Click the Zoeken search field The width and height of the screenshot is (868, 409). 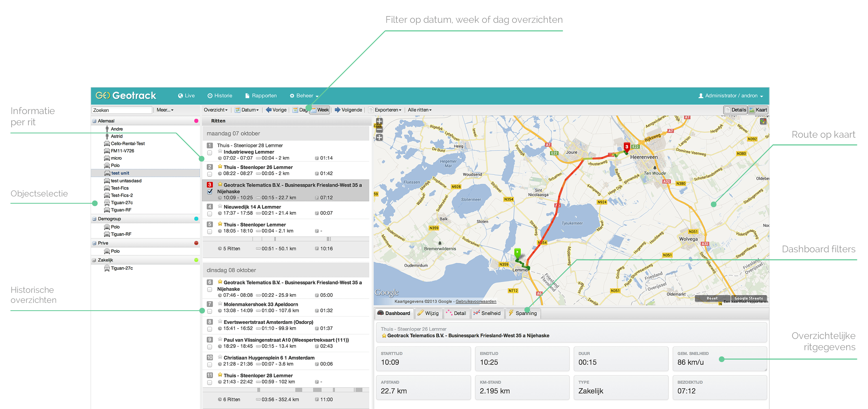point(122,110)
